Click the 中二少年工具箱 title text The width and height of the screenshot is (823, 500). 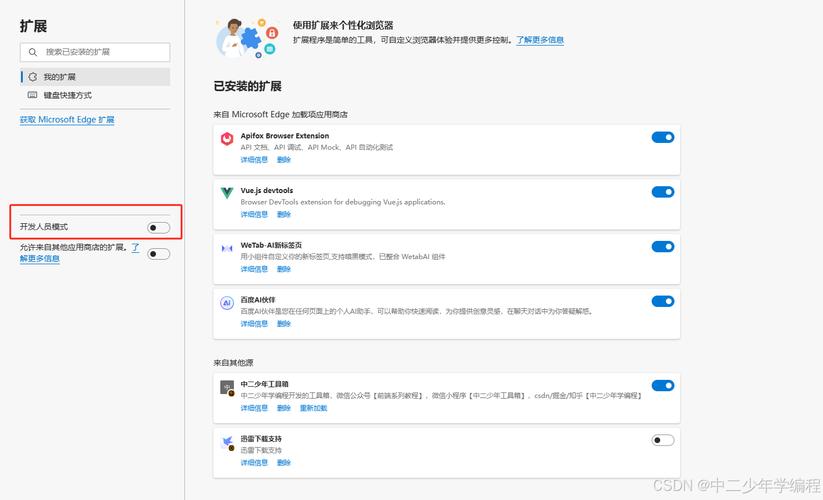click(265, 384)
